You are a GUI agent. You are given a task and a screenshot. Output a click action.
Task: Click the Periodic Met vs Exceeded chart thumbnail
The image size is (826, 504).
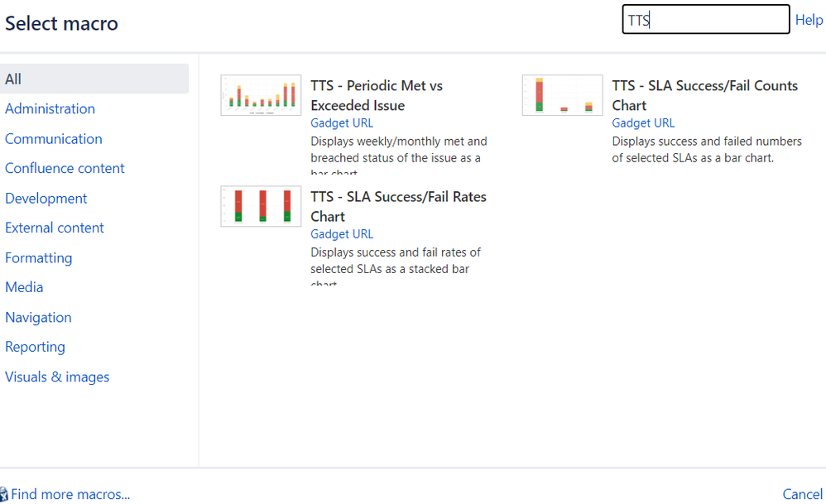[261, 95]
